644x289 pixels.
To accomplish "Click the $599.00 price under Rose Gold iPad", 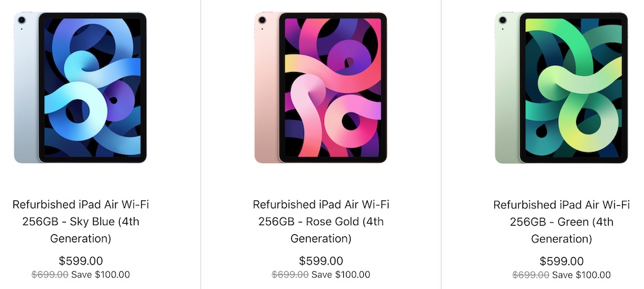I will click(x=321, y=260).
